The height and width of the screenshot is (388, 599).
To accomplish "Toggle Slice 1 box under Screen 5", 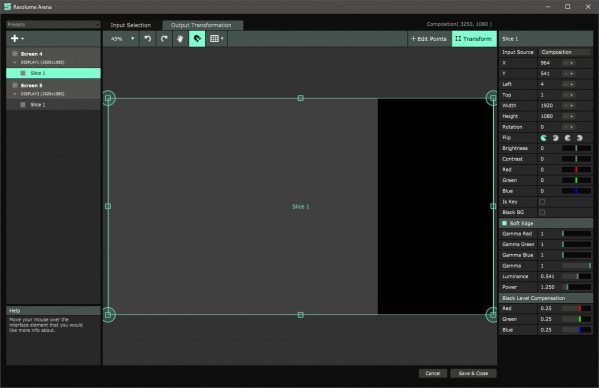I will 23,105.
